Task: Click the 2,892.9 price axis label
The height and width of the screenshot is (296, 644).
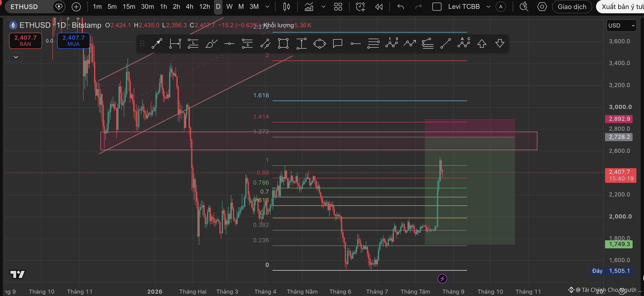Action: (619, 119)
